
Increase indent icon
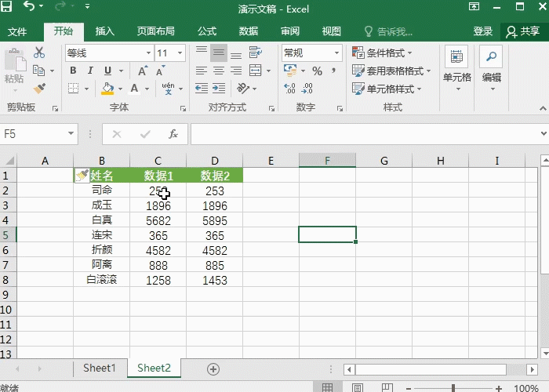219,88
